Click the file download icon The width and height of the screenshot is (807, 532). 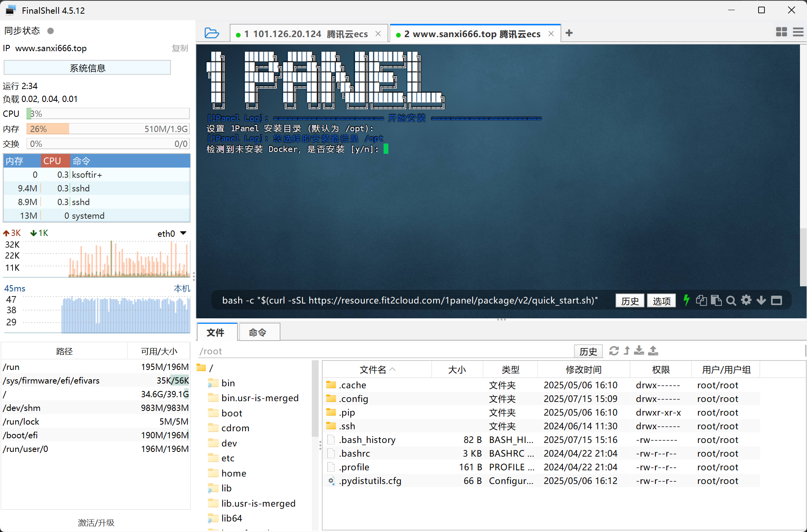[639, 351]
